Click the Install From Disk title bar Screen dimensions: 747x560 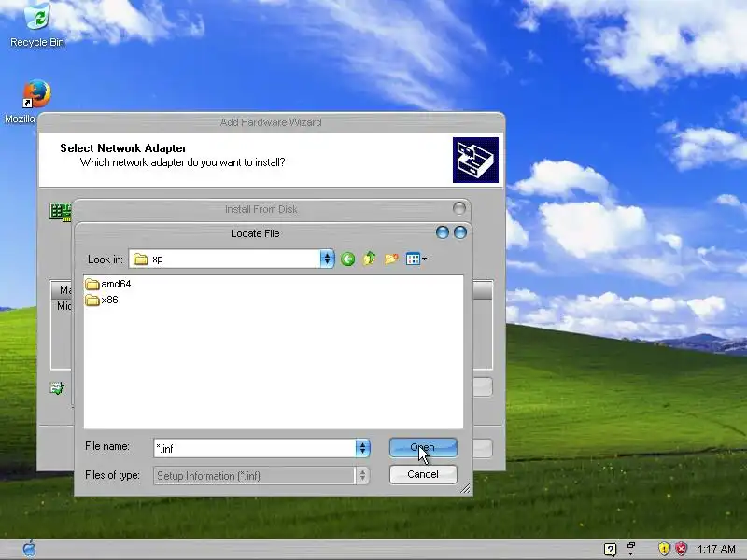[261, 209]
